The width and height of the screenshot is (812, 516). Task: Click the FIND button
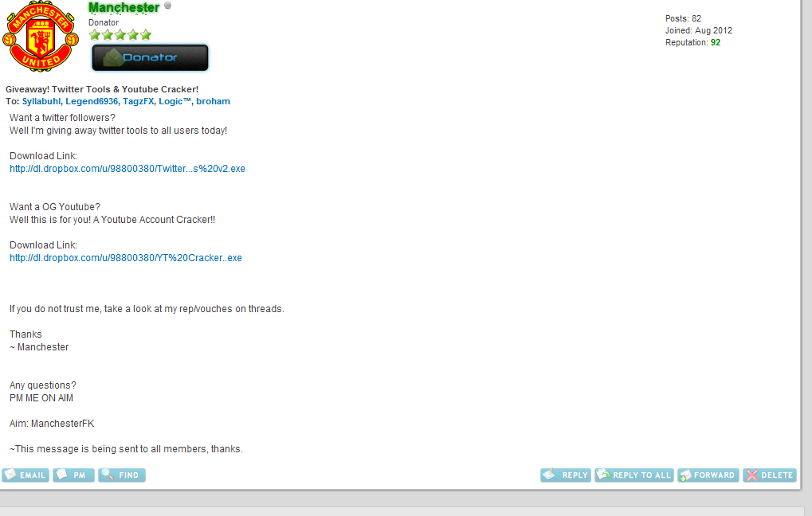pos(122,475)
